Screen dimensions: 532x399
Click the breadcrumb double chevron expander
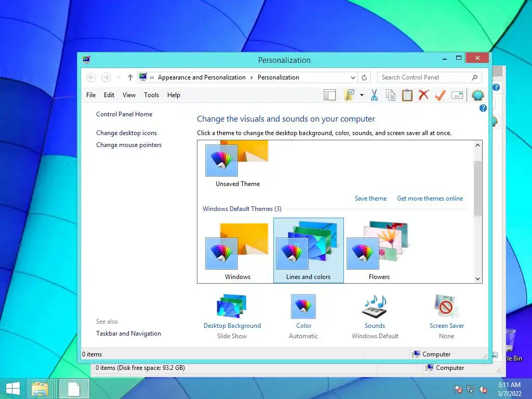coord(152,78)
